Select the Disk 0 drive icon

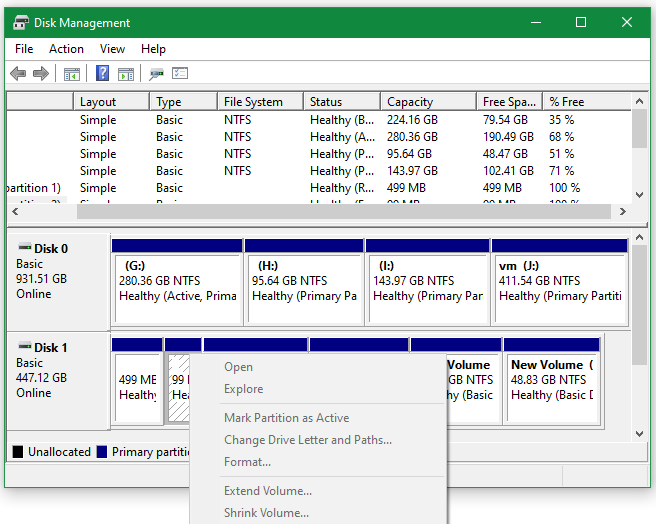tap(25, 247)
